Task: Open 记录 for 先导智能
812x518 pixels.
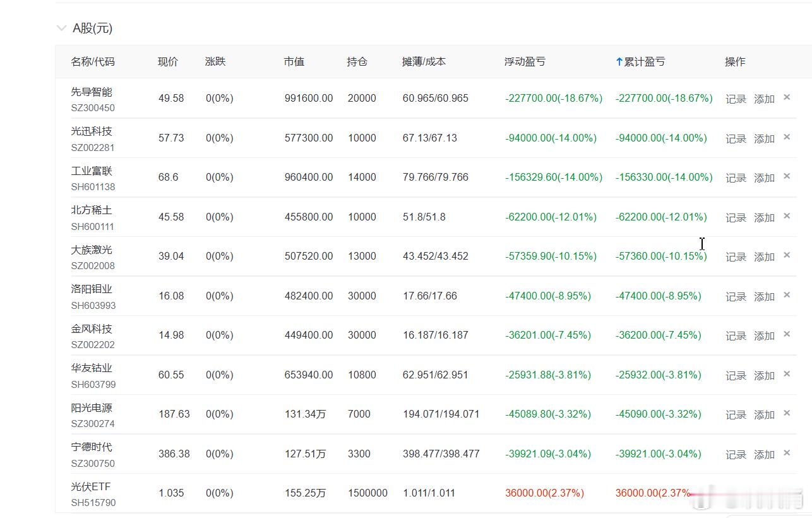Action: pyautogui.click(x=736, y=99)
